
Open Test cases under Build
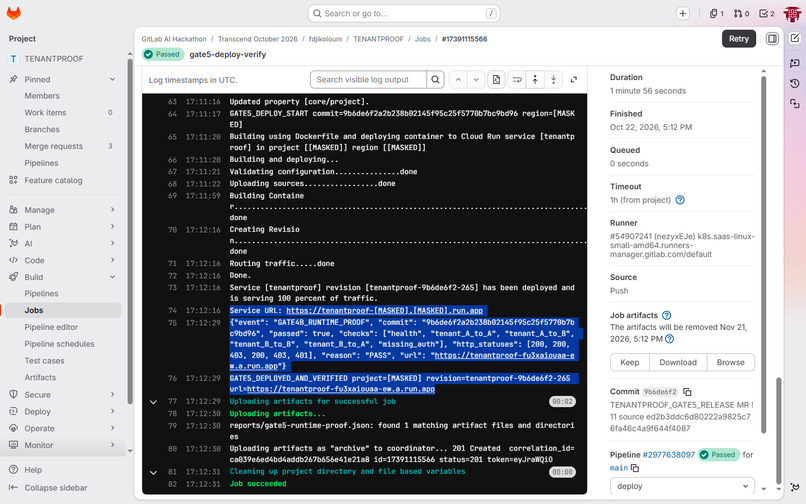click(63, 361)
